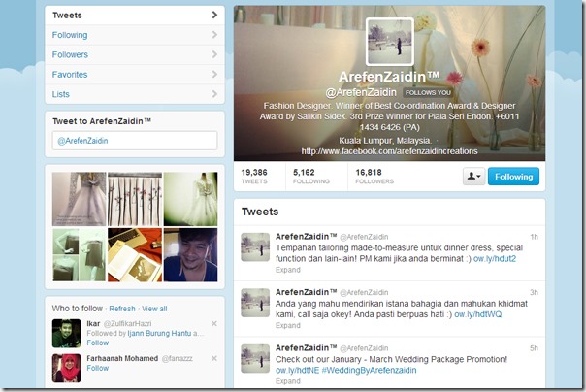Click Refresh in Who to follow

point(122,309)
